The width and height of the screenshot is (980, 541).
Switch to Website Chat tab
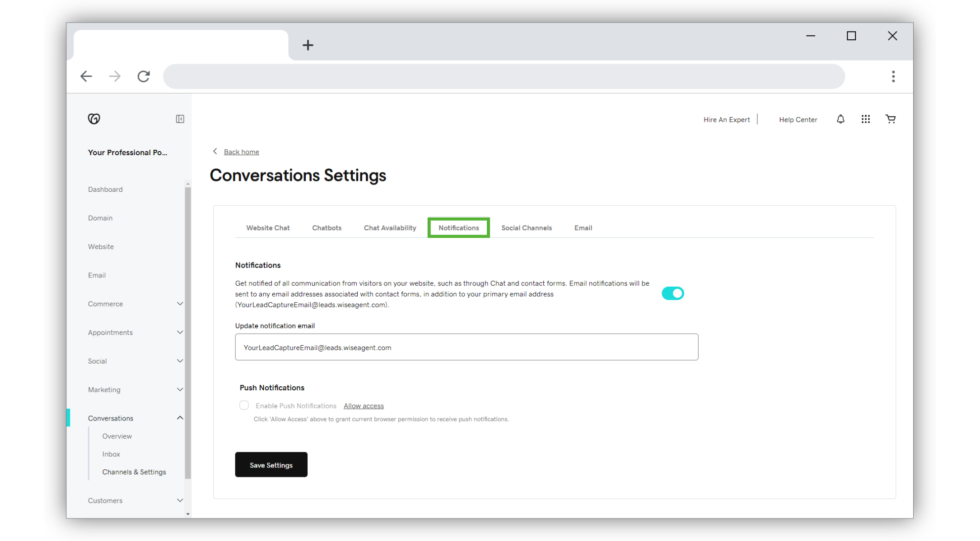tap(268, 228)
